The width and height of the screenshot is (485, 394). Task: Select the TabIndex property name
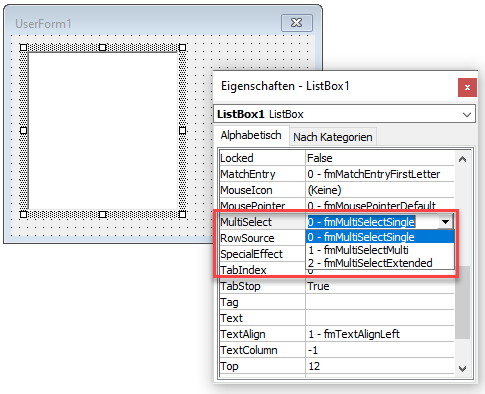[243, 270]
